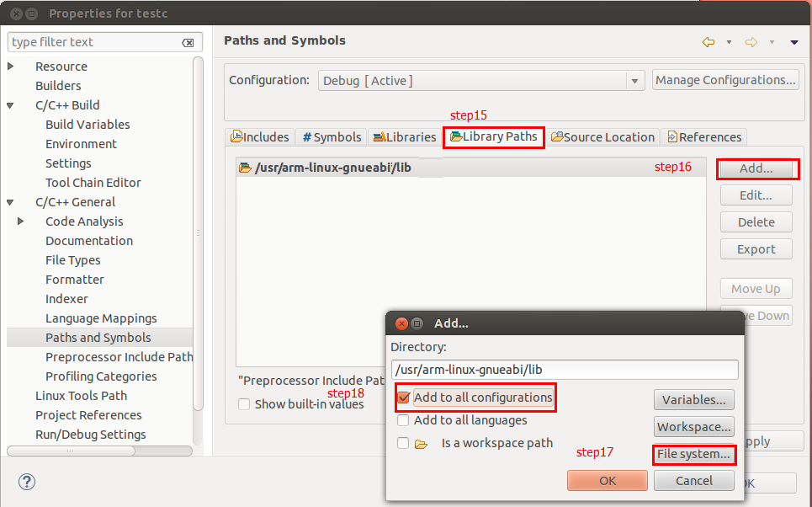Switch to the Library Paths tab

point(494,137)
